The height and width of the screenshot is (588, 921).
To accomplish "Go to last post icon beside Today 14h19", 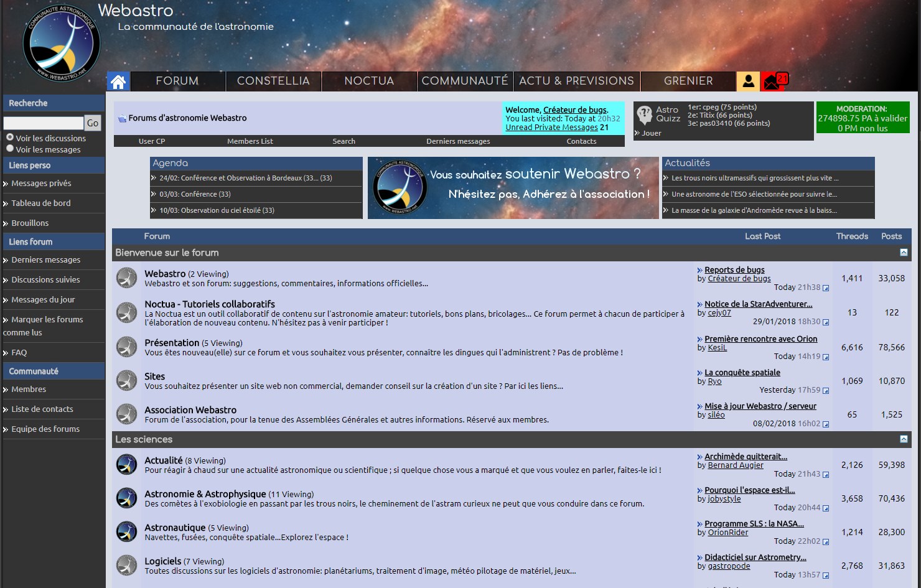I will coord(826,357).
